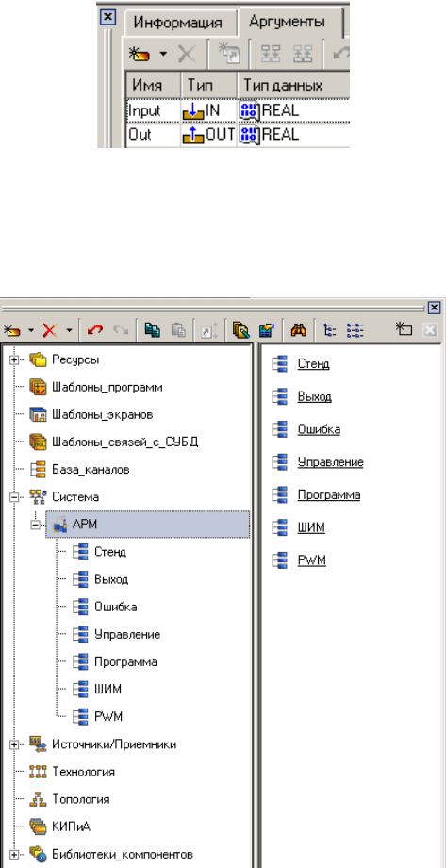Click the ШИМ channel icon in right pane
The width and height of the screenshot is (446, 868).
click(x=280, y=527)
